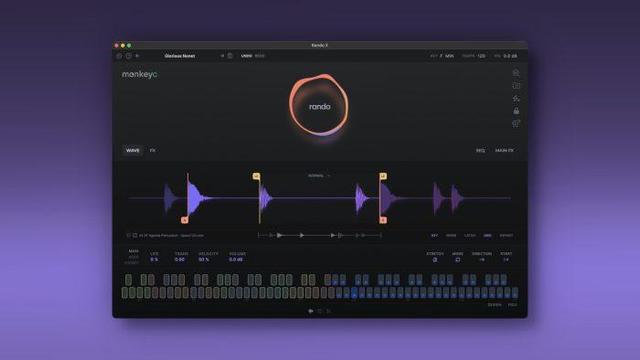Click the highlighted blue key on keyboard
This screenshot has width=640, height=360.
point(354,293)
